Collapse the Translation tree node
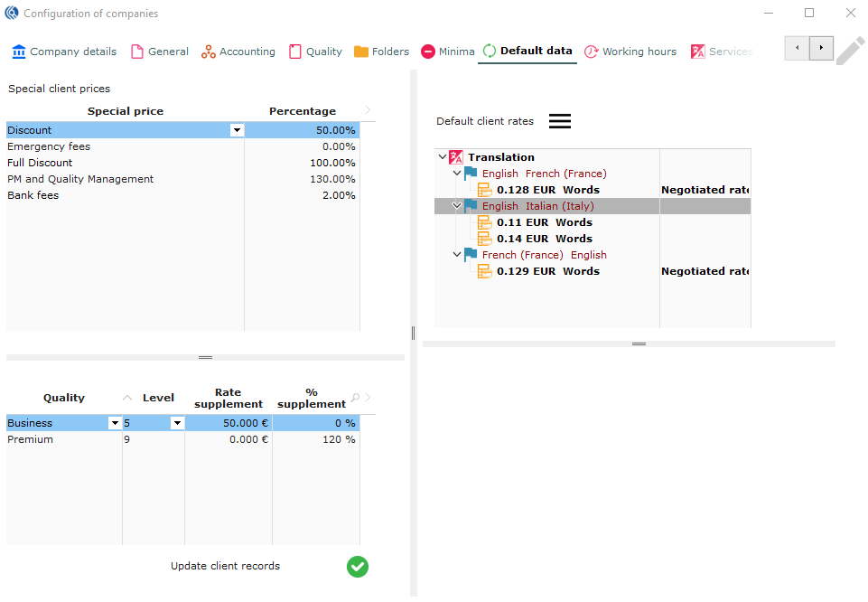 pyautogui.click(x=443, y=157)
